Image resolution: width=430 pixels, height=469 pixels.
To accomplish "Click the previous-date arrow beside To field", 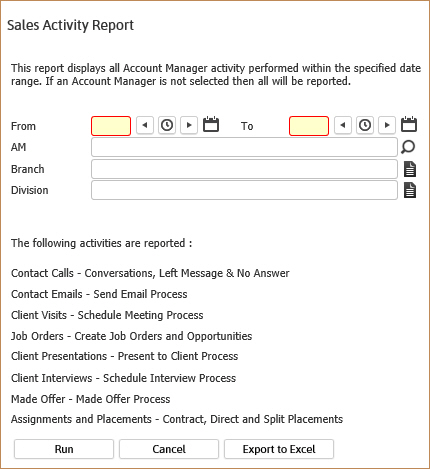I will (343, 125).
